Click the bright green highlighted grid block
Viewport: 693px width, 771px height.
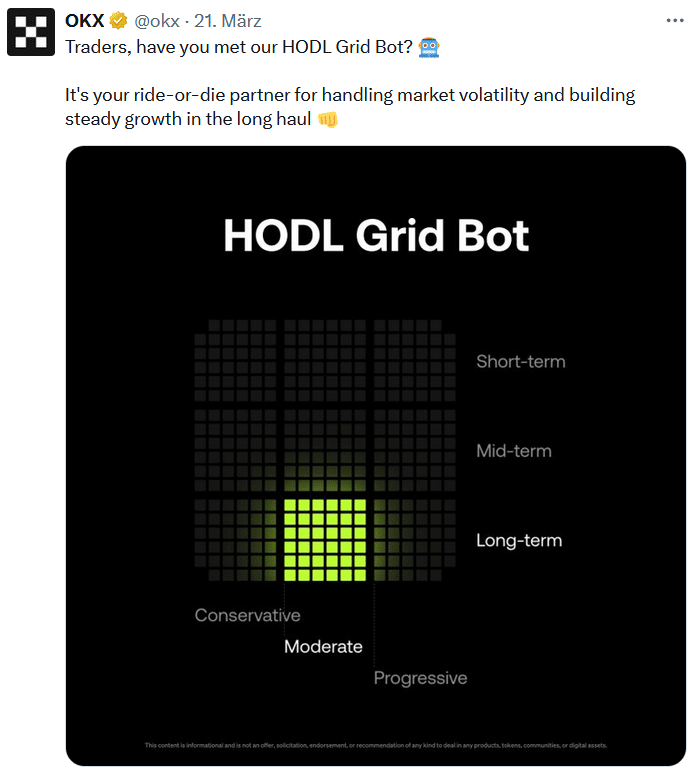[323, 540]
